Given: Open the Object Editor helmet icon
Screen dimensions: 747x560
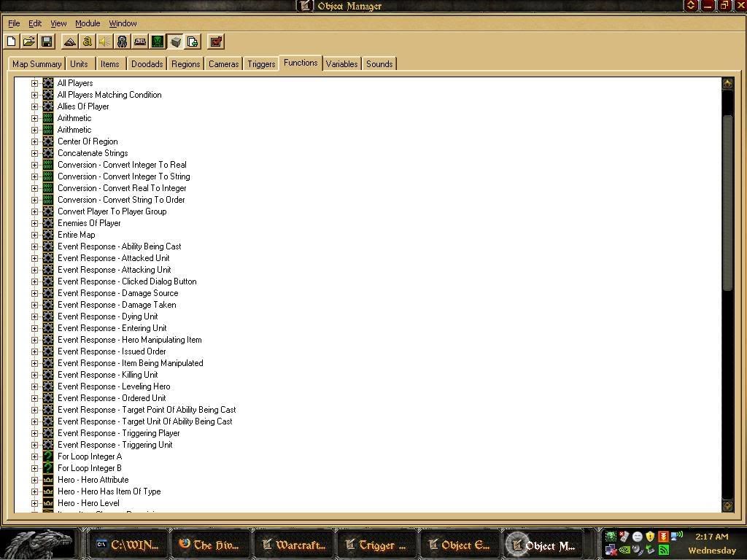Looking at the screenshot, I should [123, 42].
